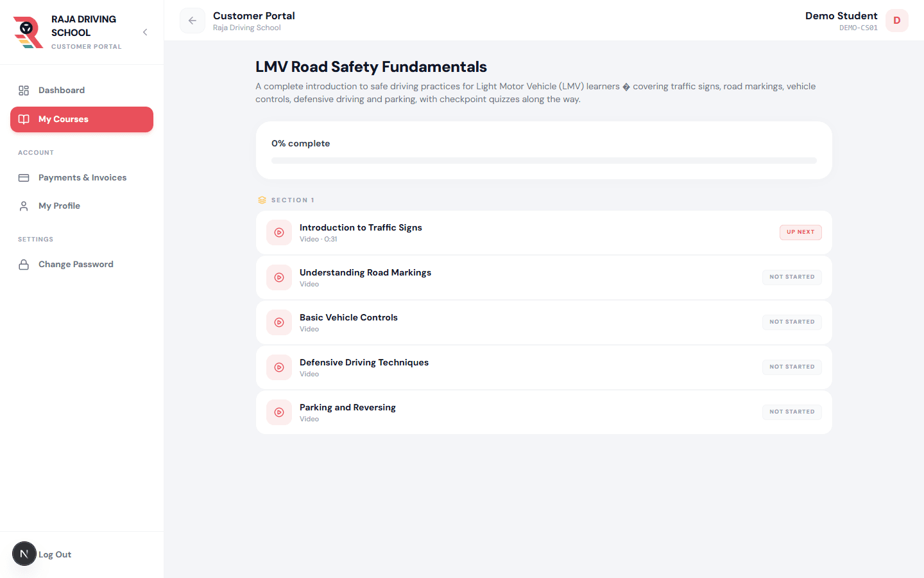924x578 pixels.
Task: Click the Change Password lock icon
Action: 24,265
